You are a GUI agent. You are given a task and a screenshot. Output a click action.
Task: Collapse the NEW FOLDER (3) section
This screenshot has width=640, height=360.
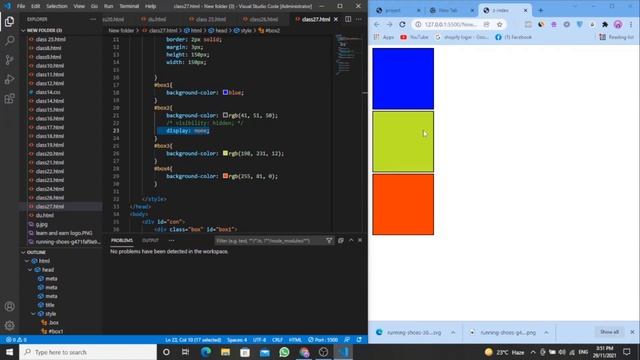(23, 31)
